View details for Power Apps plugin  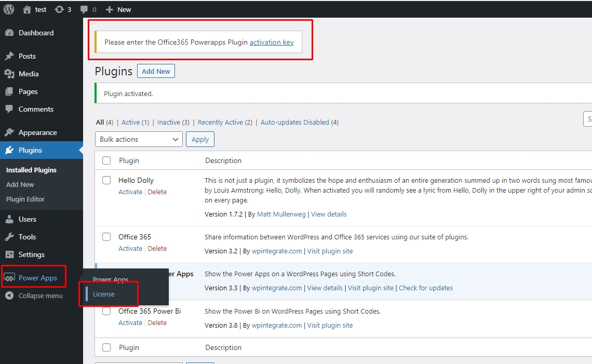click(x=325, y=288)
